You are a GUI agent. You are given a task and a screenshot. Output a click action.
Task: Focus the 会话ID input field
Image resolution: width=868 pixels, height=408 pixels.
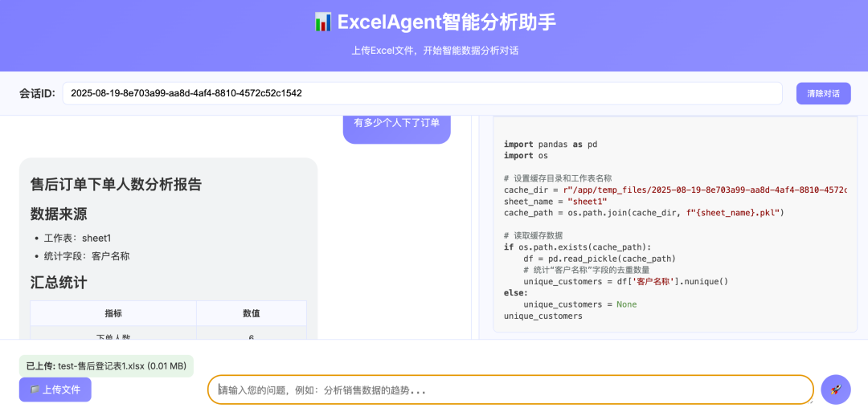423,93
